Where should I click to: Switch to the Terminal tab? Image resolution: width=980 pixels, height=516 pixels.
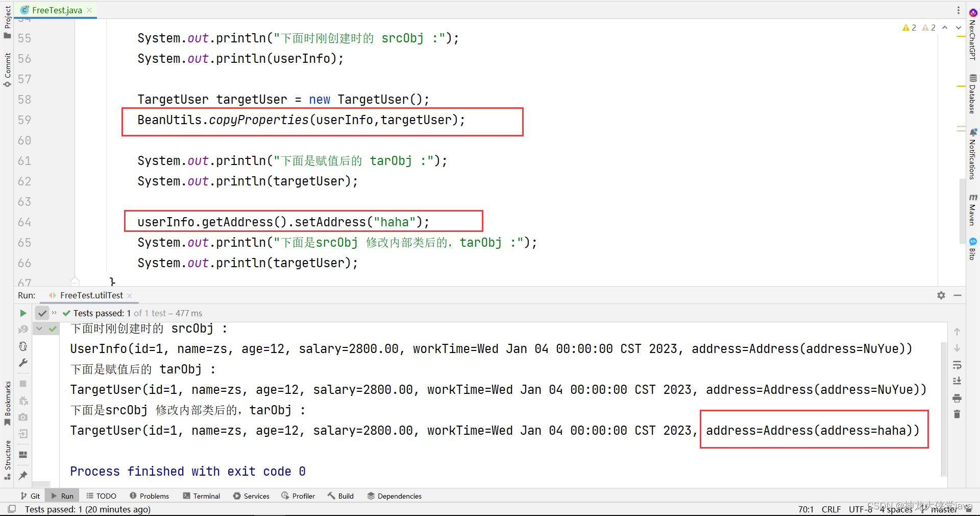202,496
